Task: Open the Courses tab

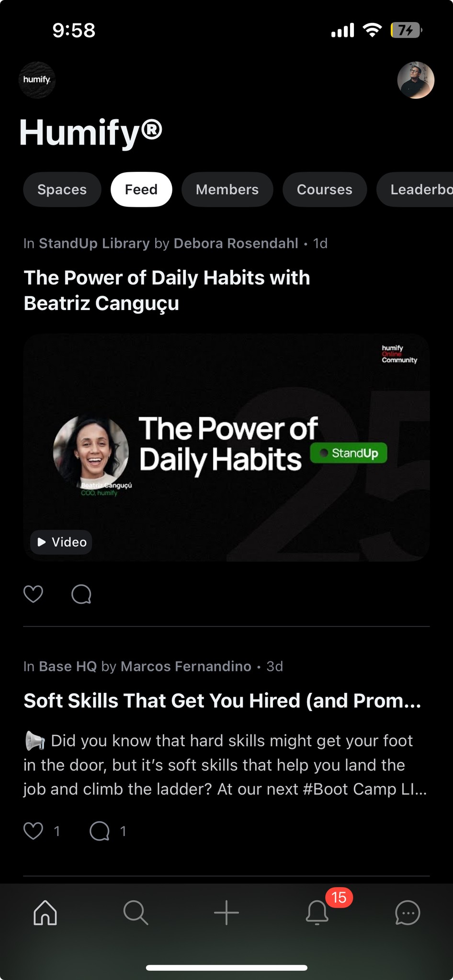Action: [325, 189]
